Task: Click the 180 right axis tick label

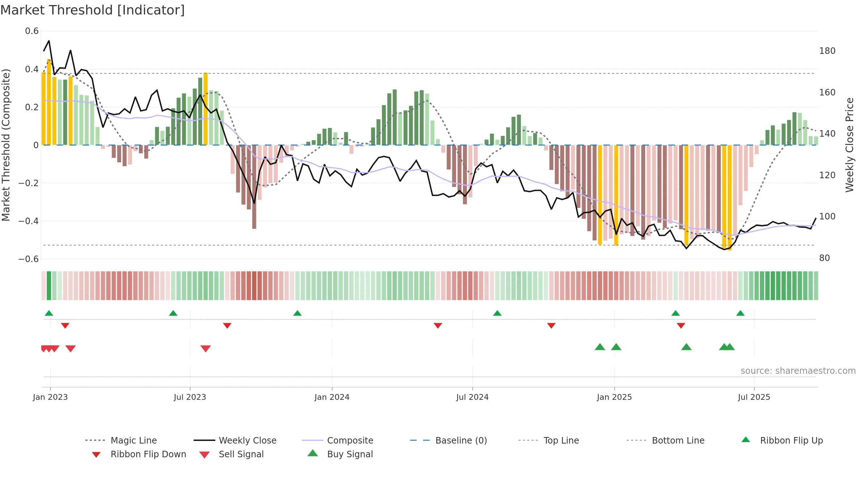Action: 827,51
